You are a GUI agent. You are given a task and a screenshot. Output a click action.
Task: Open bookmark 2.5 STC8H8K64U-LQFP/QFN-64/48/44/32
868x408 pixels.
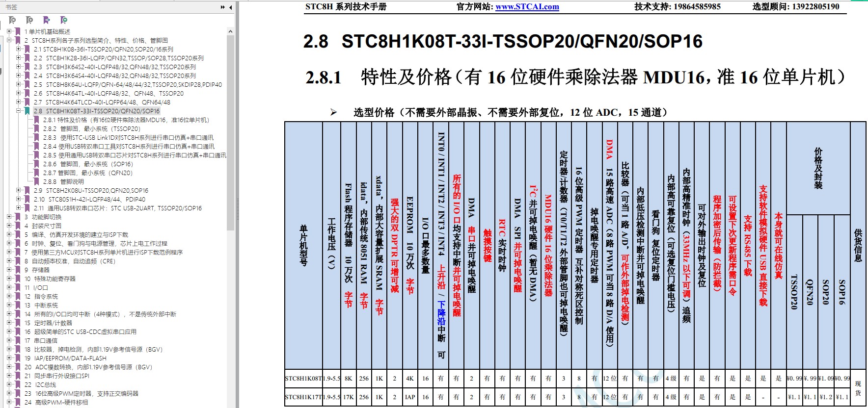(128, 84)
